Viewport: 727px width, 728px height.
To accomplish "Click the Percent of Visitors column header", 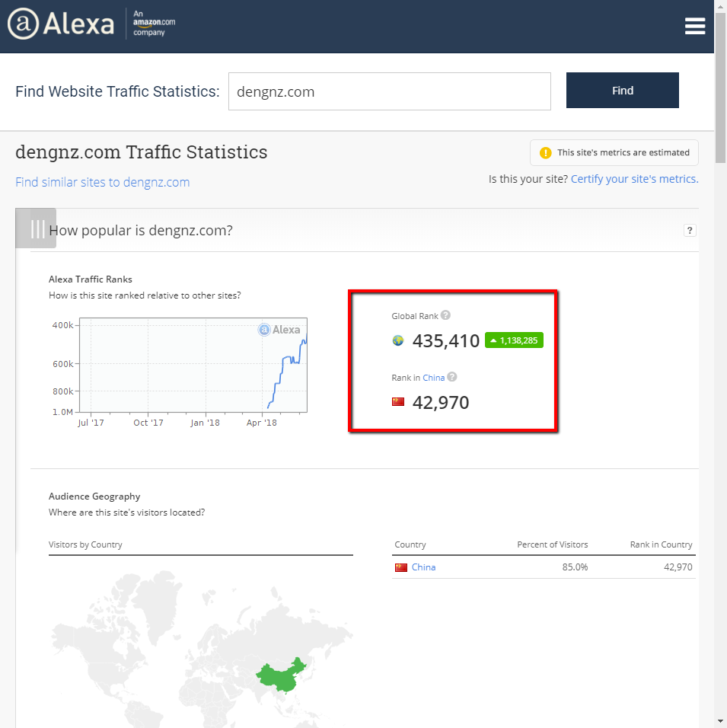I will tap(553, 544).
